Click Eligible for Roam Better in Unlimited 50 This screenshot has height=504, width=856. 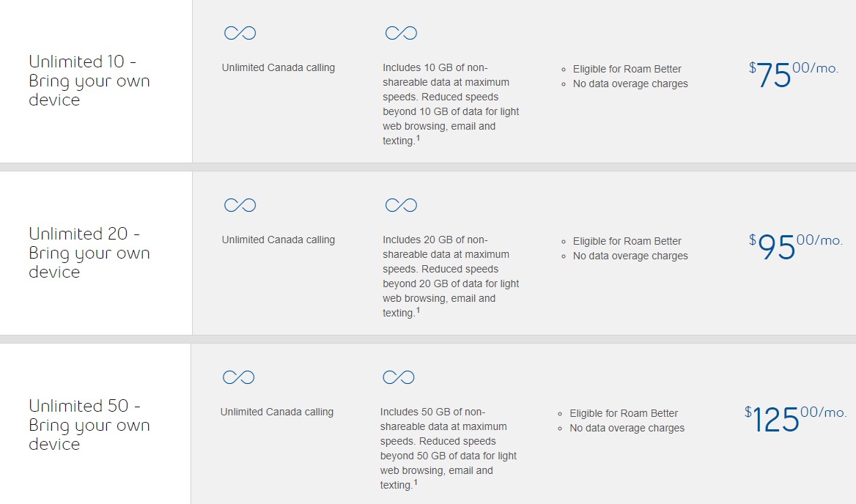click(x=624, y=413)
